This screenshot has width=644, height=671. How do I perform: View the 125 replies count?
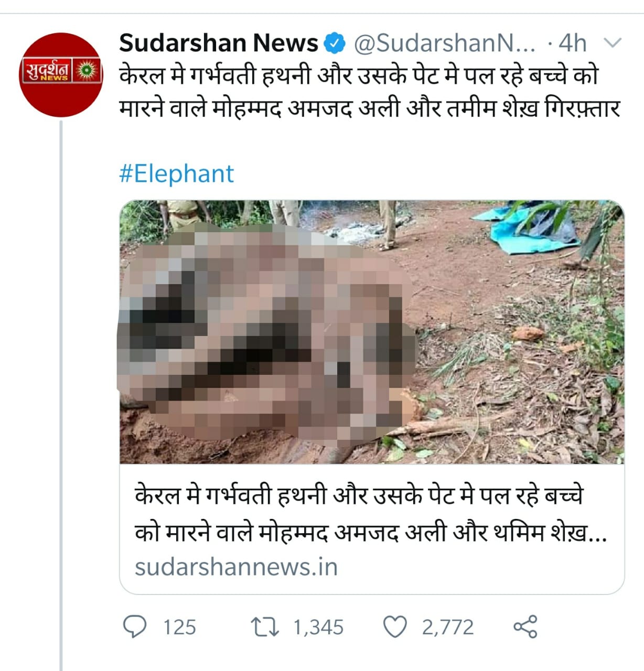pyautogui.click(x=179, y=627)
